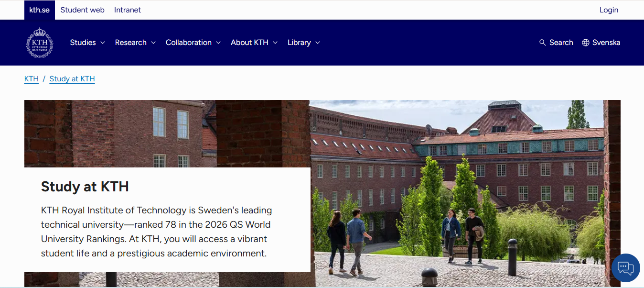Click the Search label in the navigation
644x288 pixels.
[561, 42]
